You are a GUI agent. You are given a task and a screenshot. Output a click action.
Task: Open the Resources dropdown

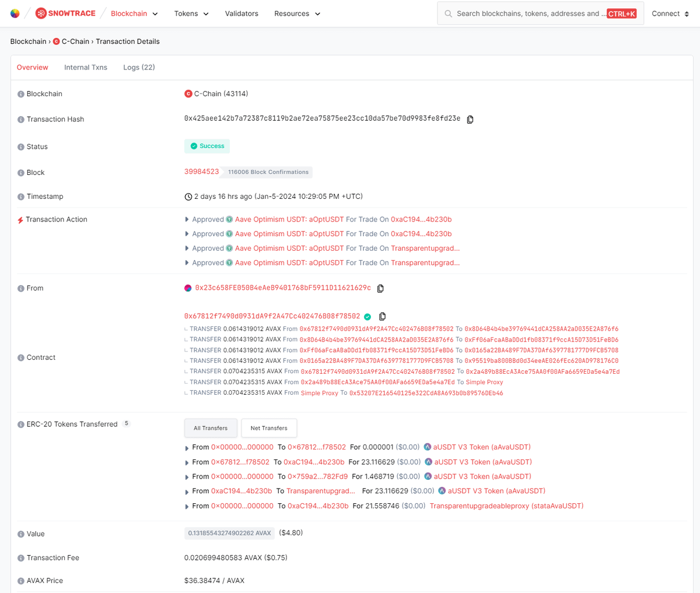pyautogui.click(x=297, y=13)
